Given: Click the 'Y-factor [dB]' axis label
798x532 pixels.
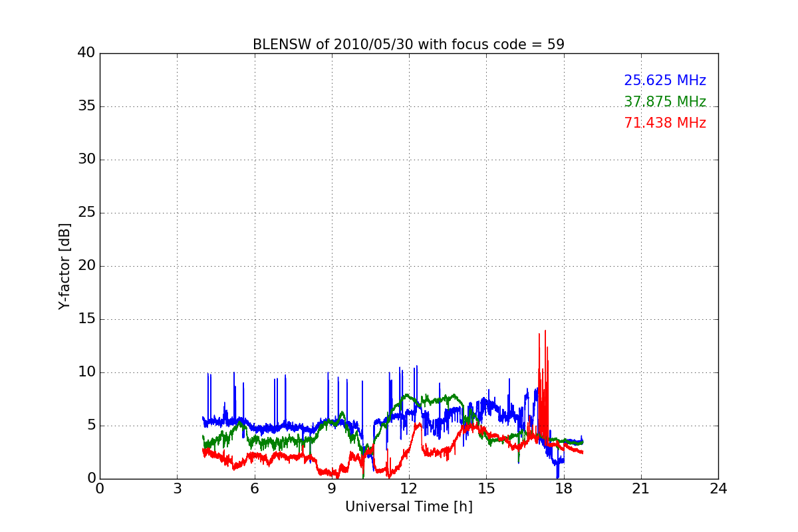Looking at the screenshot, I should pos(65,266).
